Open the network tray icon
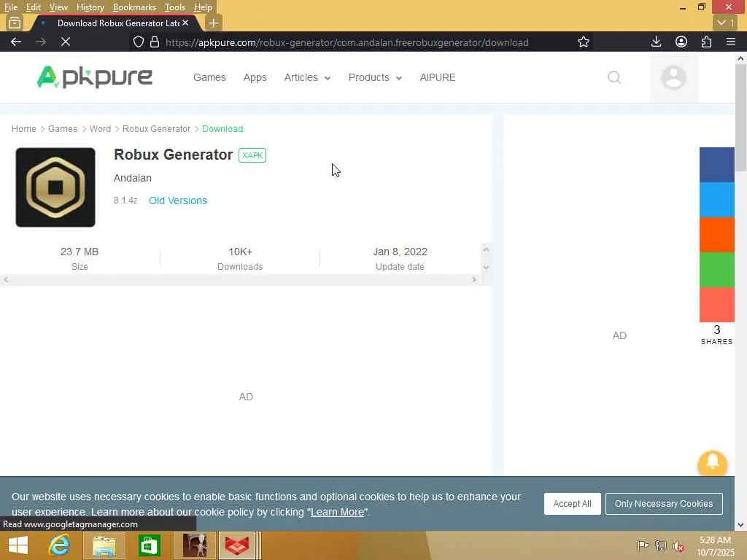The height and width of the screenshot is (560, 747). (x=661, y=545)
